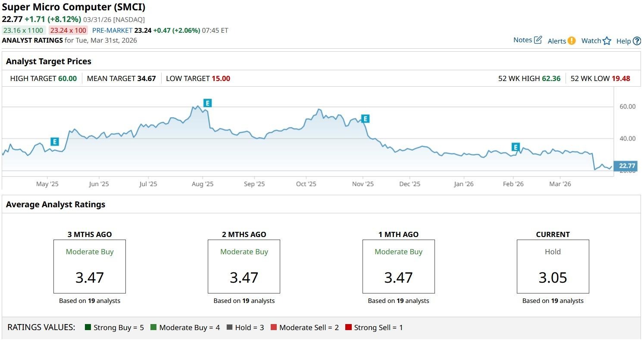The width and height of the screenshot is (644, 340).
Task: Click the Moderate Buy green legend swatch
Action: pos(153,328)
